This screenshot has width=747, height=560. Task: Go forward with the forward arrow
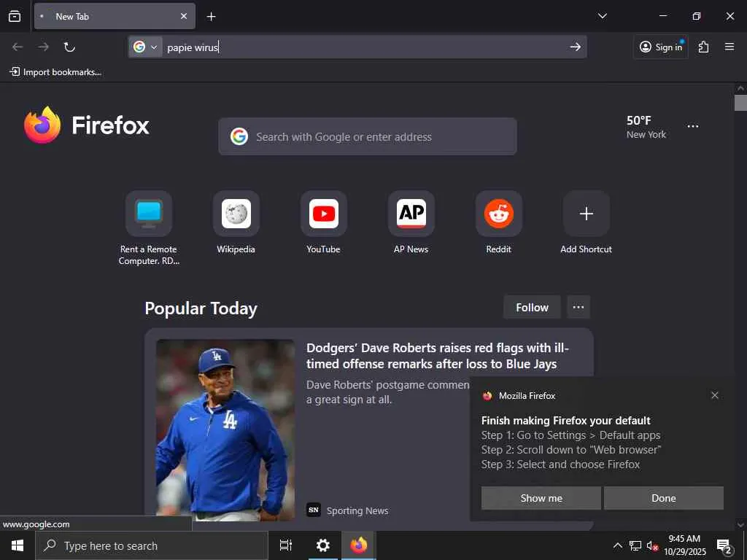(x=43, y=47)
